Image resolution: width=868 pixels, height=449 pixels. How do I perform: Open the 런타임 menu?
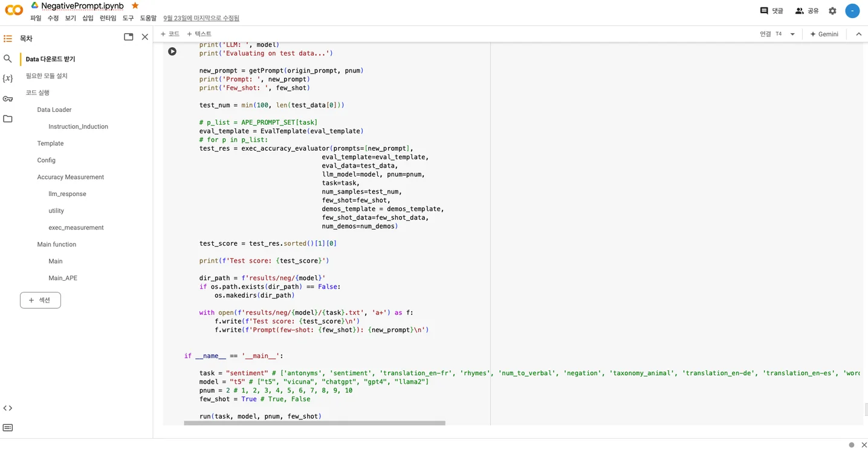point(108,18)
